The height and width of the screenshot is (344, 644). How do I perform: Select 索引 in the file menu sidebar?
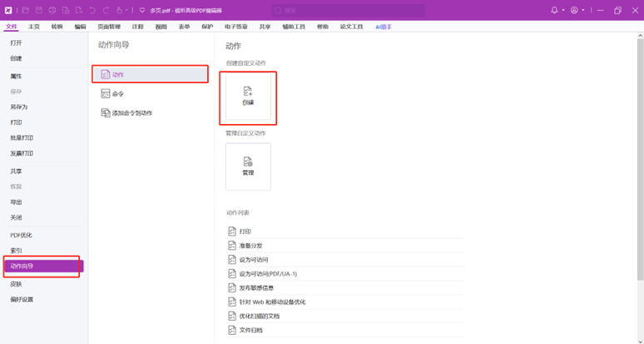tap(16, 251)
